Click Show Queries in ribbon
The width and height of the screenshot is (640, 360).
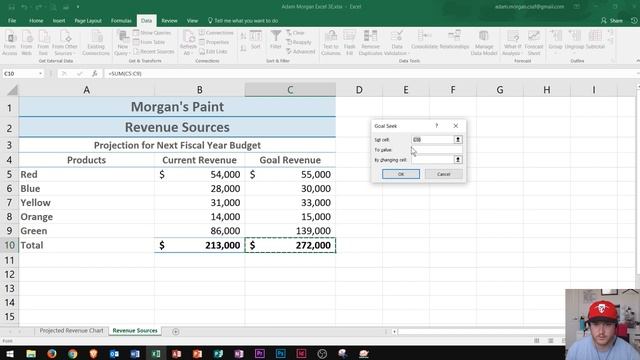(152, 33)
